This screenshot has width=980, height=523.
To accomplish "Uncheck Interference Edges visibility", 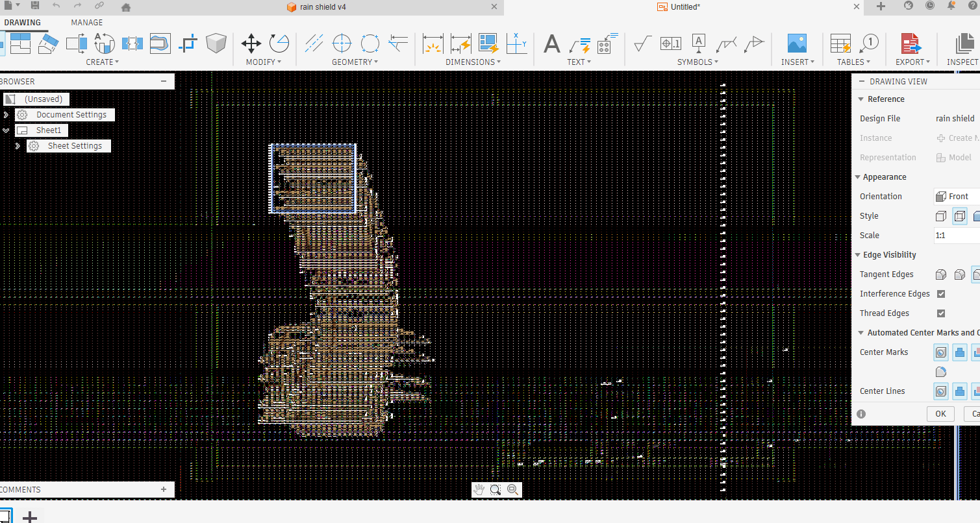I will point(941,293).
